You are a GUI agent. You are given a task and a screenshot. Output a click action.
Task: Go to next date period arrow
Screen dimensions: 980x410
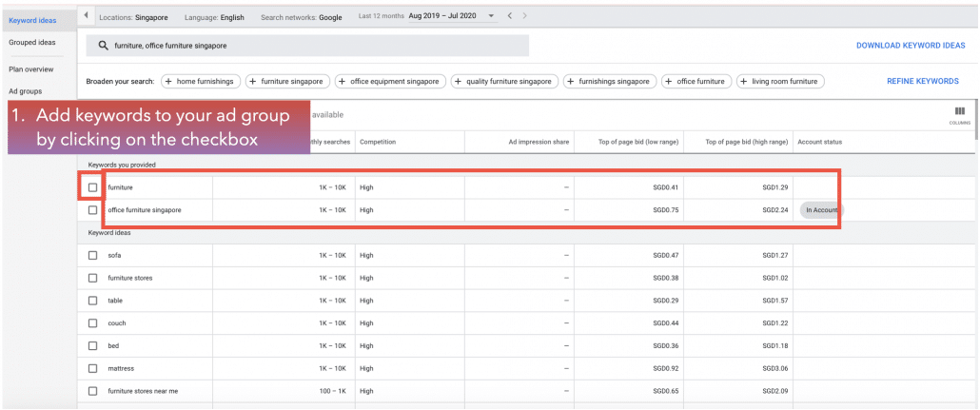click(x=525, y=15)
